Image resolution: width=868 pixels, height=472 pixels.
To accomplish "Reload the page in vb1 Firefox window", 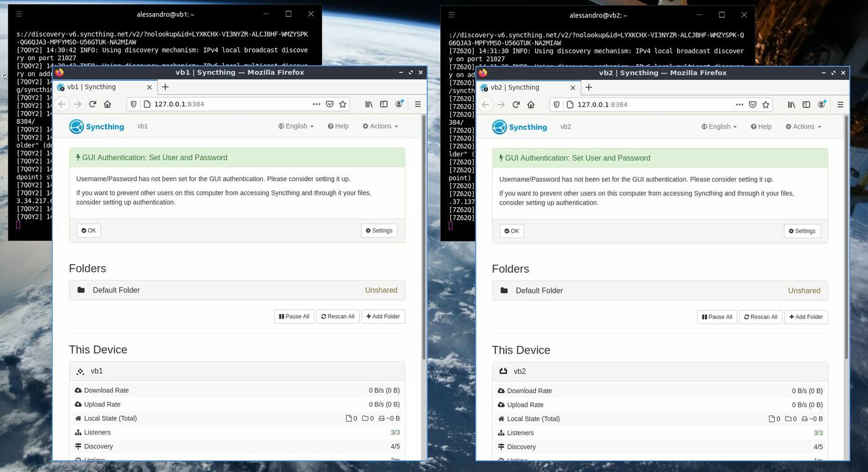I will (92, 104).
